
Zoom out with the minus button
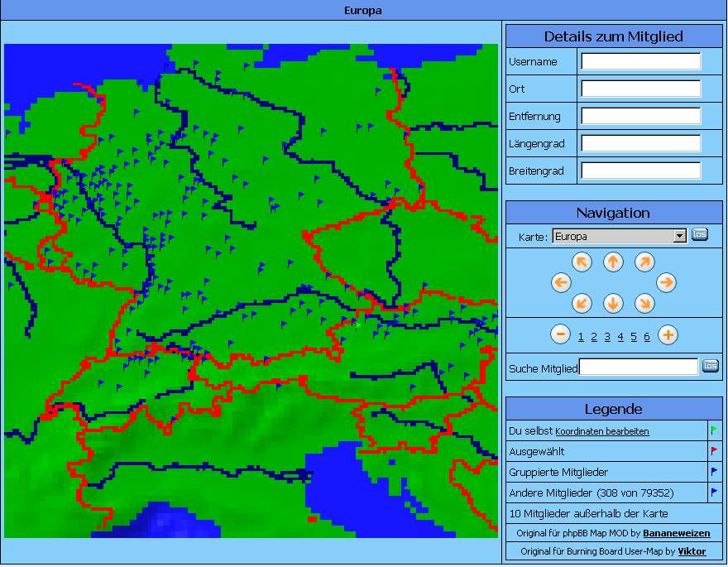pyautogui.click(x=560, y=334)
